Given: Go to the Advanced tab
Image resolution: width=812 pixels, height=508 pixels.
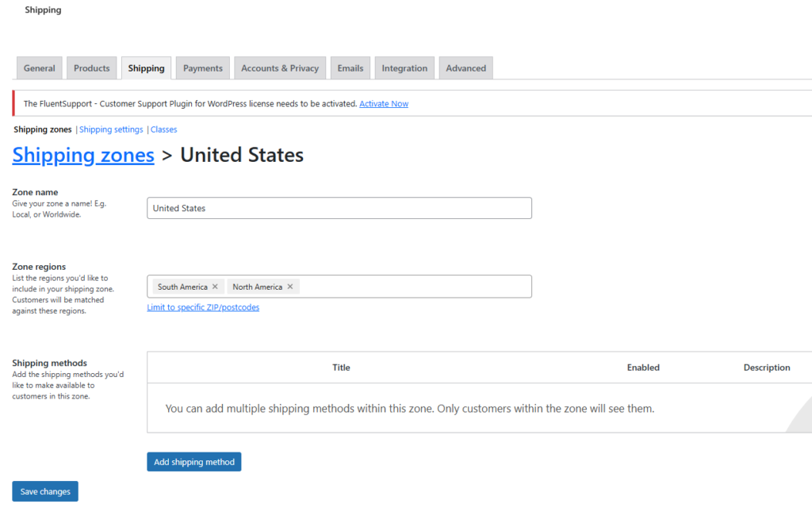Looking at the screenshot, I should pos(465,68).
